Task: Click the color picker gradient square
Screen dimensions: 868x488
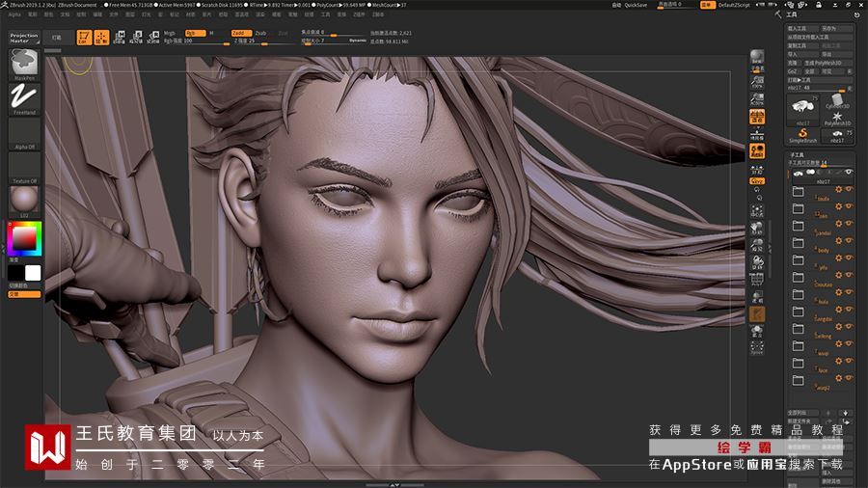Action: coord(24,237)
